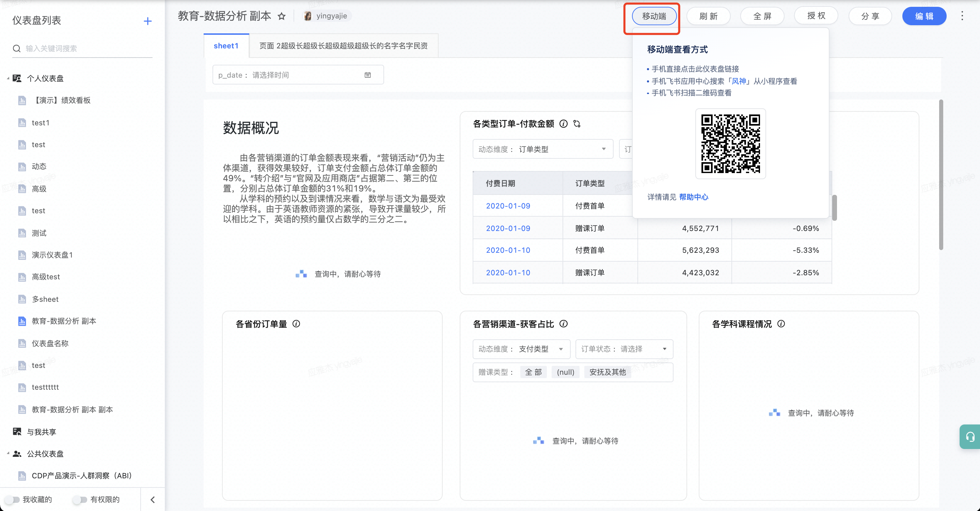980x511 pixels.
Task: Switch to 页面 2超级长 tab
Action: tap(343, 46)
